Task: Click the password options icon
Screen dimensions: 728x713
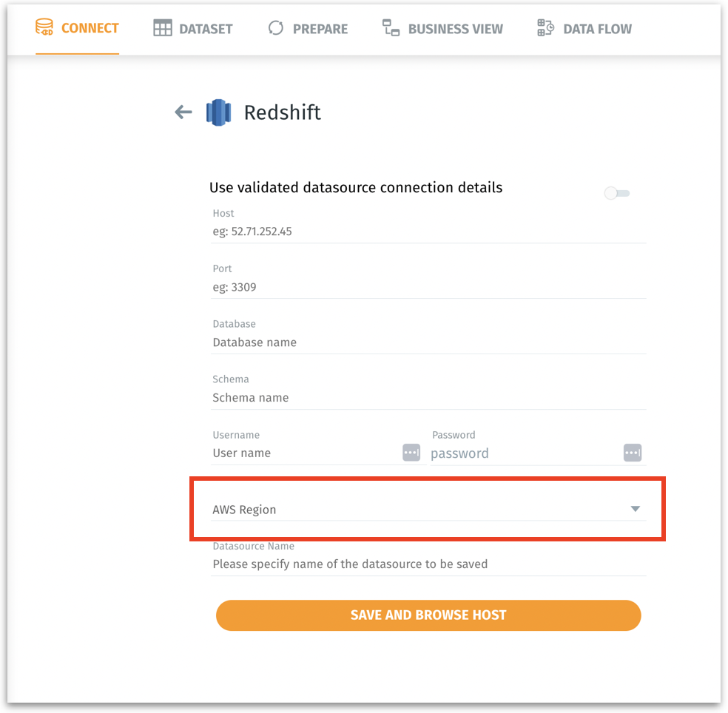Action: 632,453
